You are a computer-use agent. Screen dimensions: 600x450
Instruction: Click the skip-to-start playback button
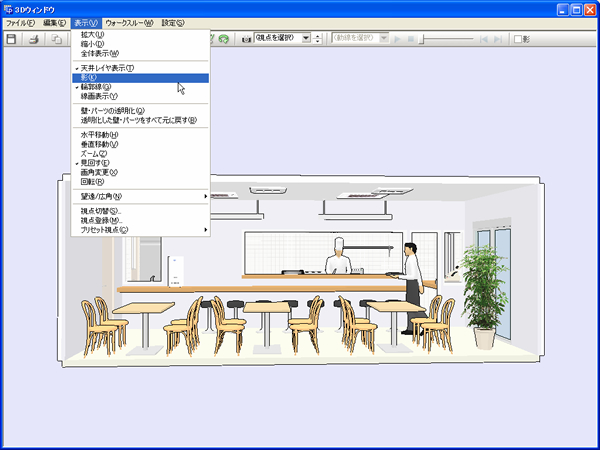484,39
